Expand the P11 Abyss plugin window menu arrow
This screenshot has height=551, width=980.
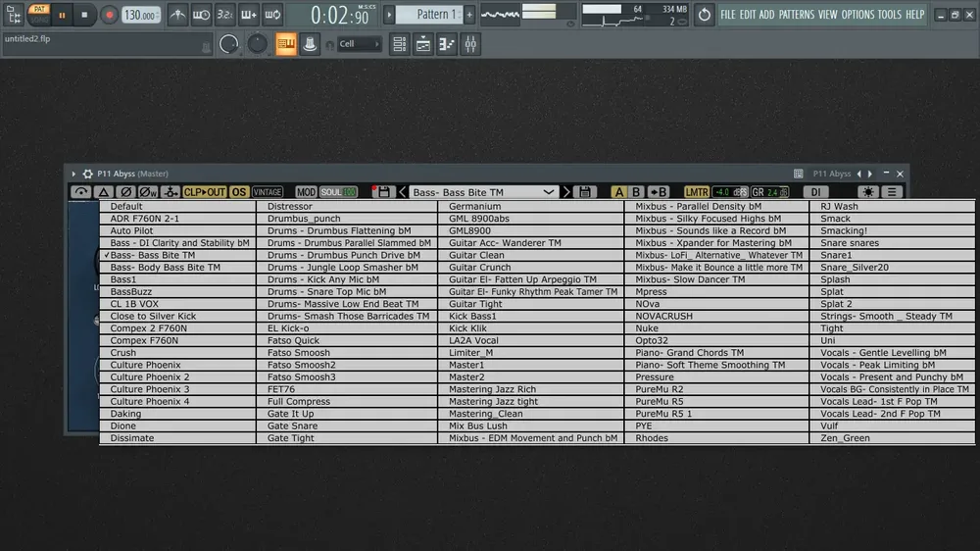click(73, 174)
